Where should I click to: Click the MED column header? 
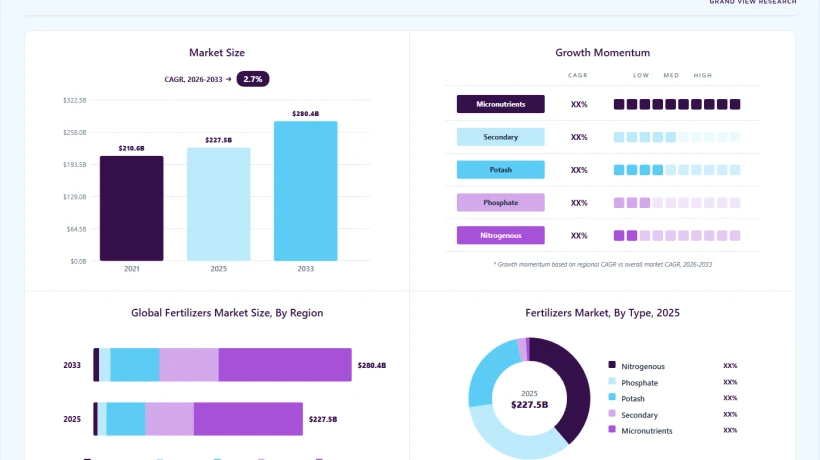coord(671,75)
